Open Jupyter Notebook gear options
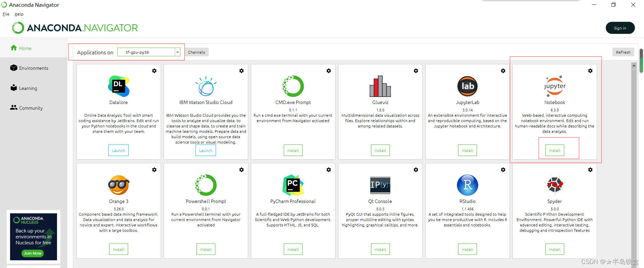Screen dimensions: 644x268 (x=590, y=71)
